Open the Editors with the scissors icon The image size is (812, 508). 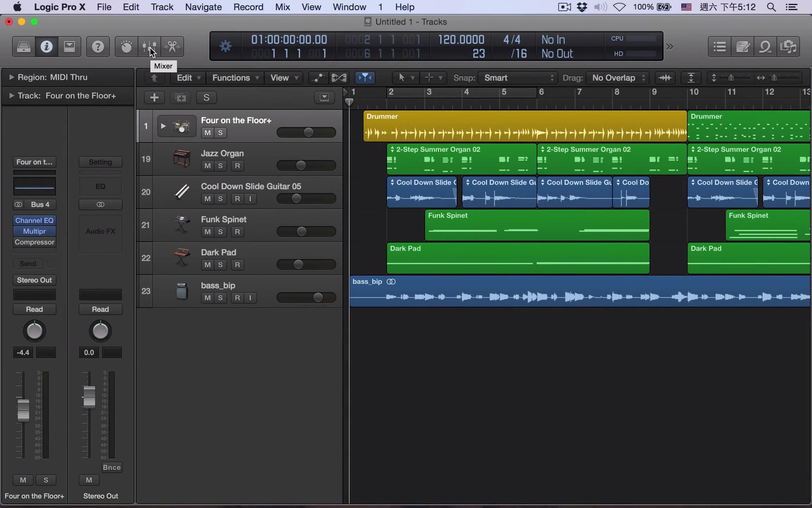coord(172,46)
